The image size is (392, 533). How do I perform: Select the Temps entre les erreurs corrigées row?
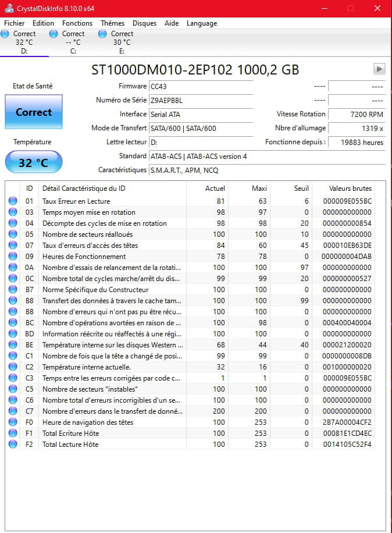point(190,378)
